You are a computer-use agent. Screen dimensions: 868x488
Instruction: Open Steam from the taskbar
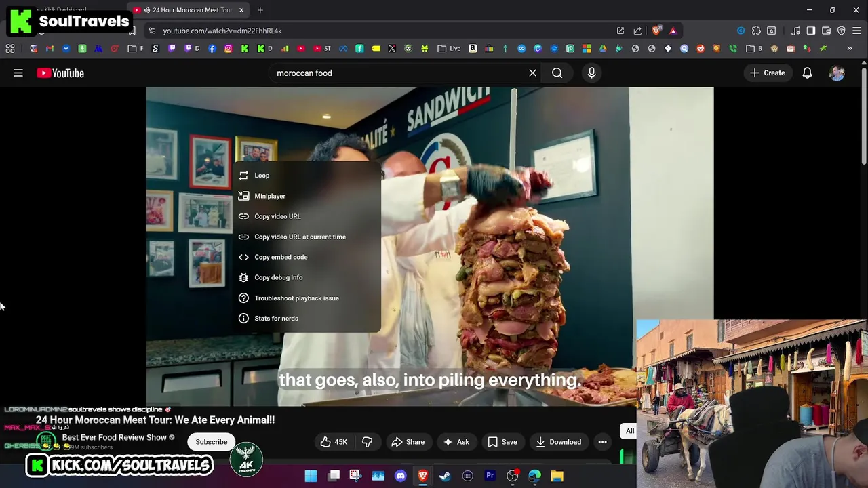[x=445, y=476]
